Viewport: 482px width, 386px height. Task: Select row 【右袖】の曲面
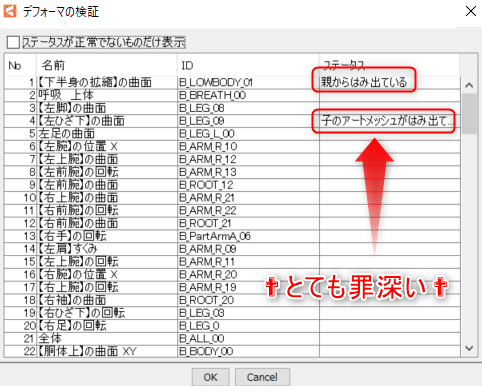232,300
